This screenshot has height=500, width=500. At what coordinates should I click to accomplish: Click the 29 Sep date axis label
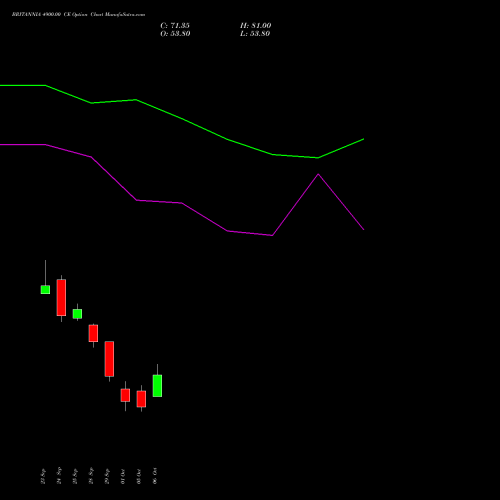coord(107,476)
